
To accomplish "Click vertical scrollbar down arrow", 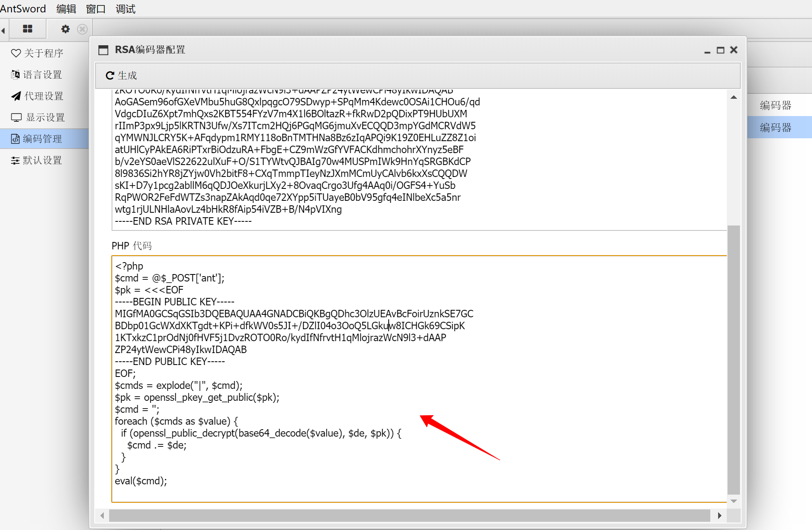I will coord(733,501).
